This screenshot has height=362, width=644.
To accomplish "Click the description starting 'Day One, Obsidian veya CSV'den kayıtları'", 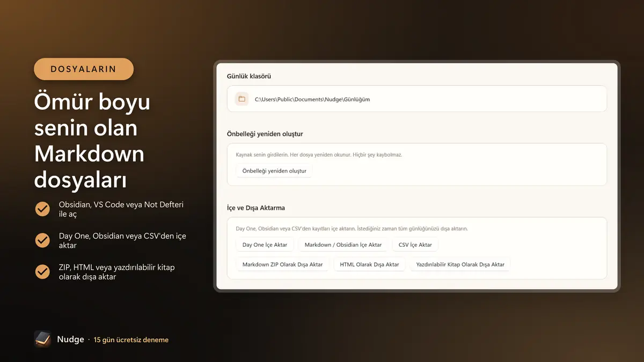I will (x=352, y=228).
